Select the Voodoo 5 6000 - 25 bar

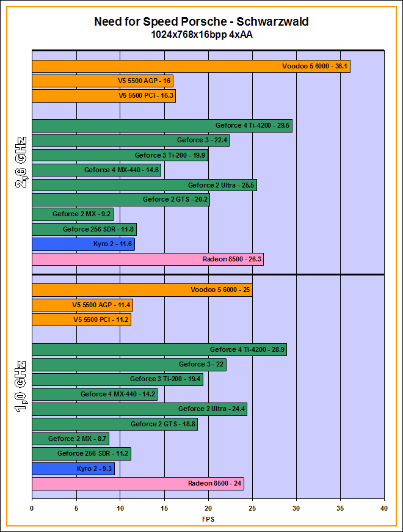[142, 290]
